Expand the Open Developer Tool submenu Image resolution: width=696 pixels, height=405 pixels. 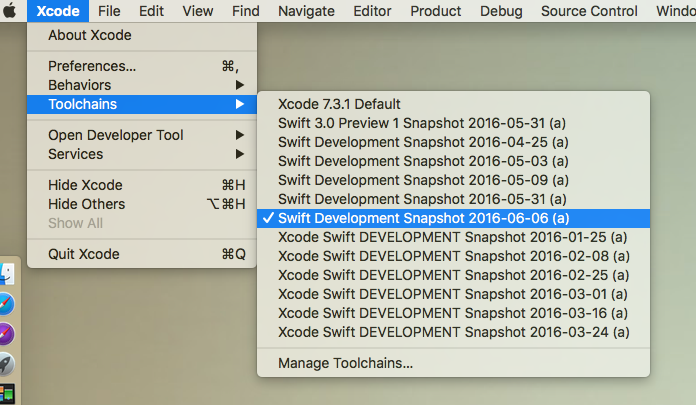click(x=142, y=135)
